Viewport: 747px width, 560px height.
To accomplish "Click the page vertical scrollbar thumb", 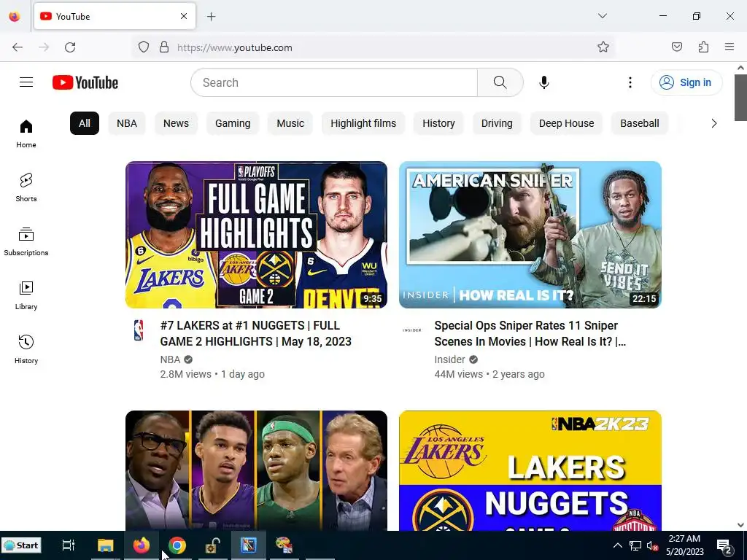I will (740, 98).
